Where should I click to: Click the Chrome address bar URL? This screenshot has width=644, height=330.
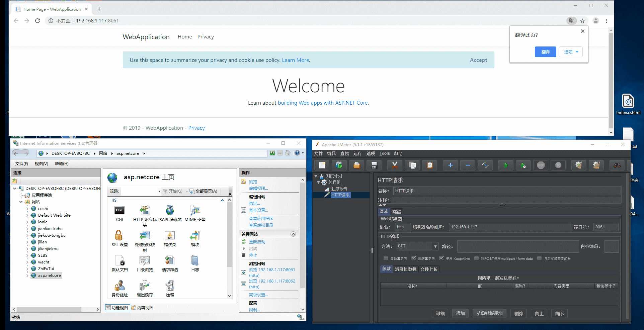(97, 21)
